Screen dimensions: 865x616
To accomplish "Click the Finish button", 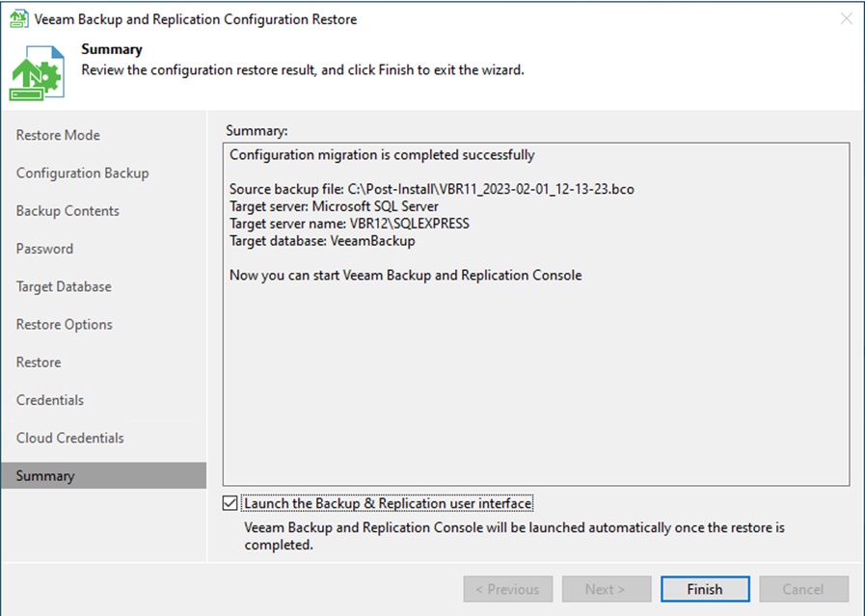I will pyautogui.click(x=705, y=589).
